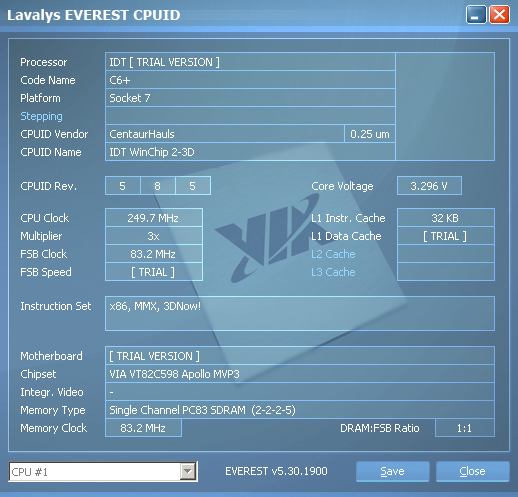Close window with red X icon
518x497 pixels.
click(x=499, y=15)
